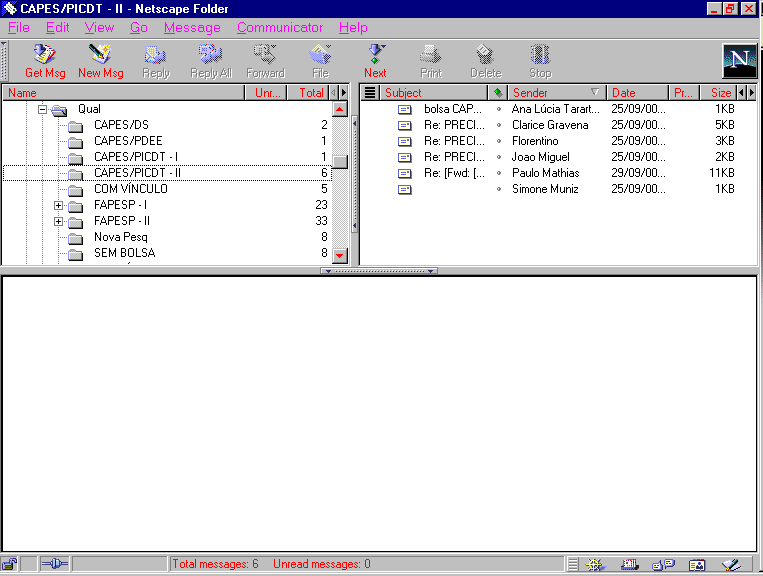
Task: Open the Forward button dropdown arrow
Action: pyautogui.click(x=274, y=47)
